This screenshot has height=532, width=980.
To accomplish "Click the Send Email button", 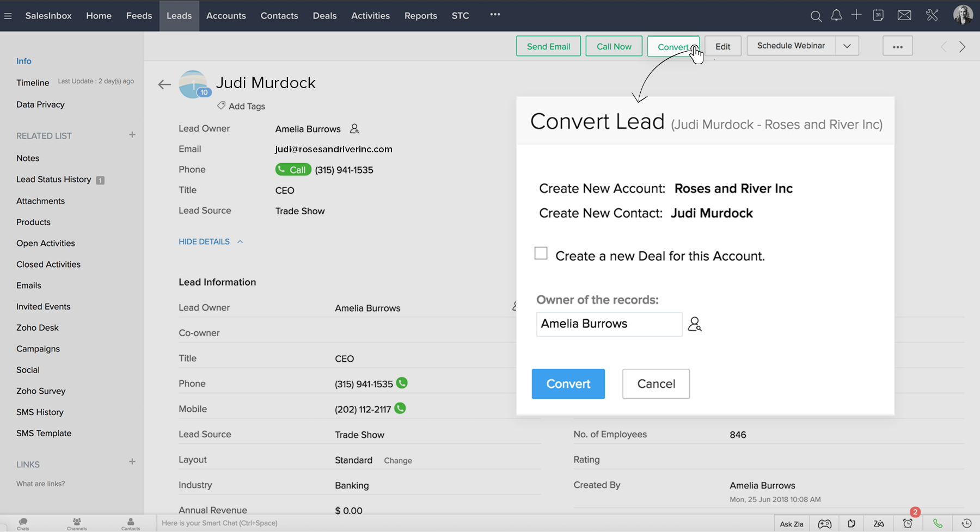I will pos(548,46).
